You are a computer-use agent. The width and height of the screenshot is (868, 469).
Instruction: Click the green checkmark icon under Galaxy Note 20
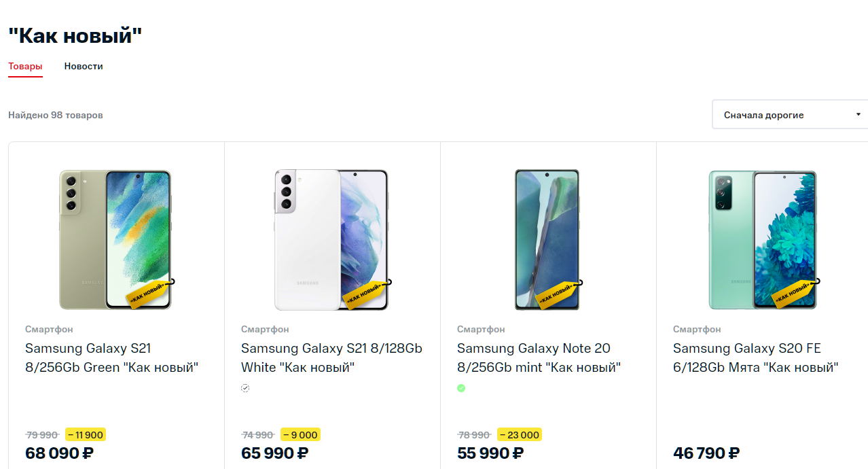tap(461, 388)
